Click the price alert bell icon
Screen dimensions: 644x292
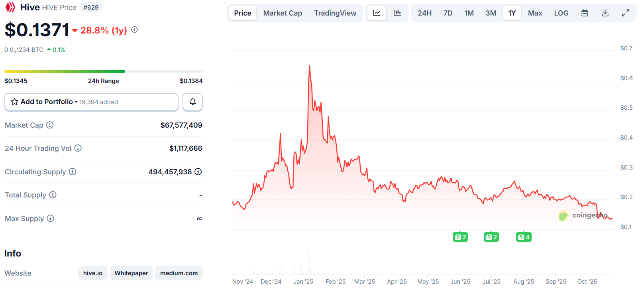tap(192, 102)
